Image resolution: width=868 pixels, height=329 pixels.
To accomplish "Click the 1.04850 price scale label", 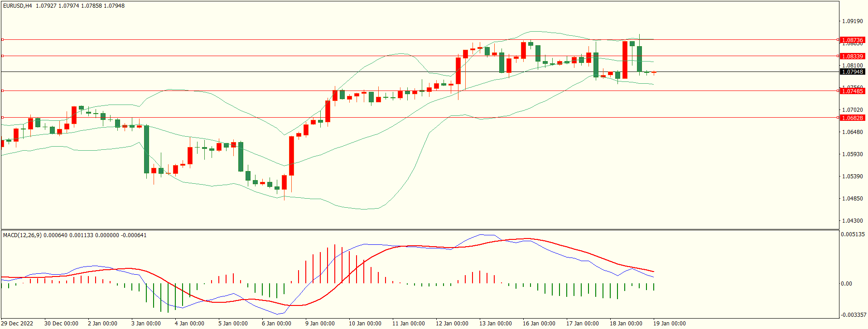I will tap(852, 199).
